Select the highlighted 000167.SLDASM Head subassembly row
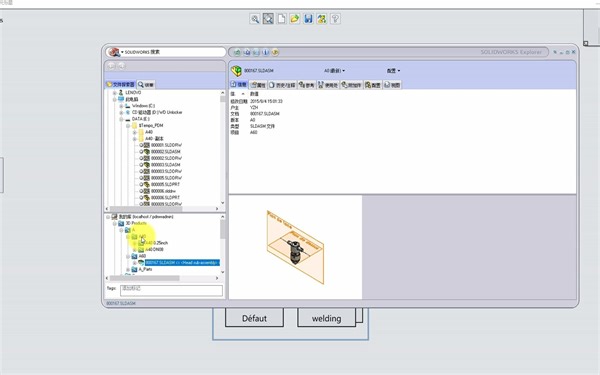The width and height of the screenshot is (600, 375). (182, 262)
